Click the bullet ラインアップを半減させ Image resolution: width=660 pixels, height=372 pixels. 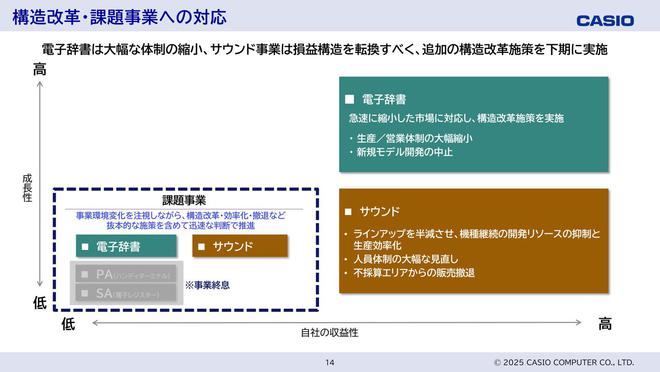click(x=476, y=239)
